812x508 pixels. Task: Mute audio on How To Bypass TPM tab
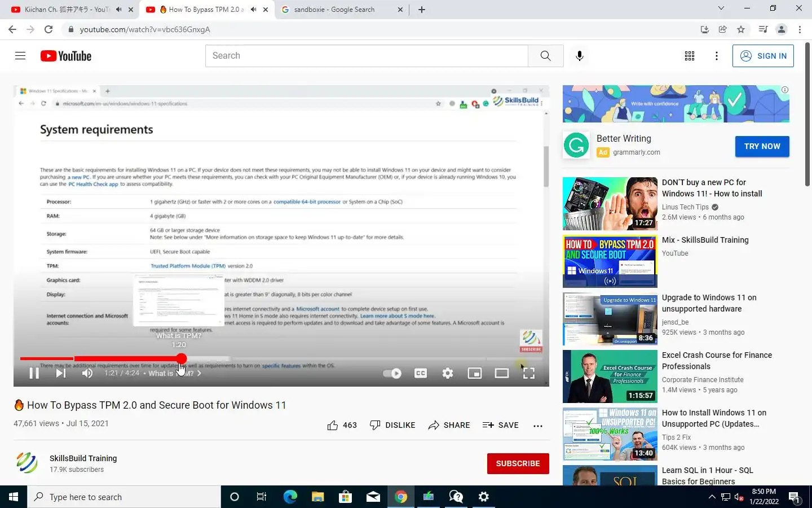click(x=253, y=10)
